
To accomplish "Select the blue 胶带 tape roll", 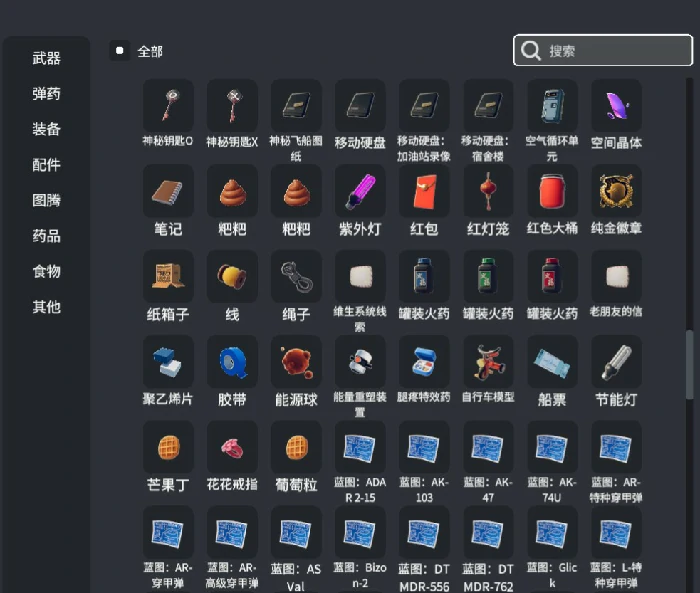I will click(x=232, y=362).
